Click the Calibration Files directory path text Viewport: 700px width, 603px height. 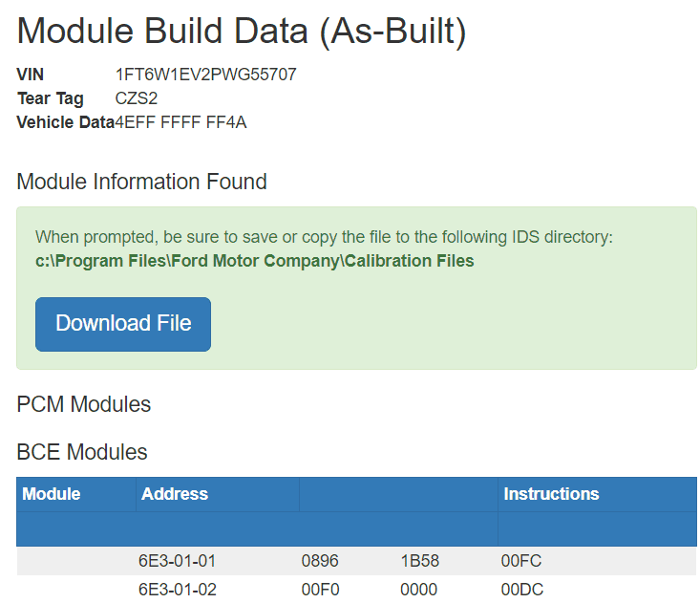click(255, 261)
